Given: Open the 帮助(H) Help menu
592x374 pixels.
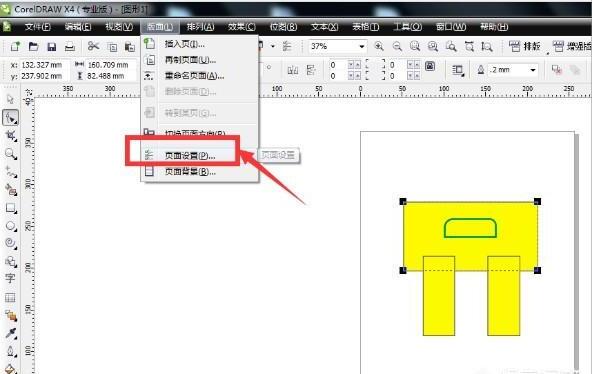Looking at the screenshot, I should (x=494, y=27).
